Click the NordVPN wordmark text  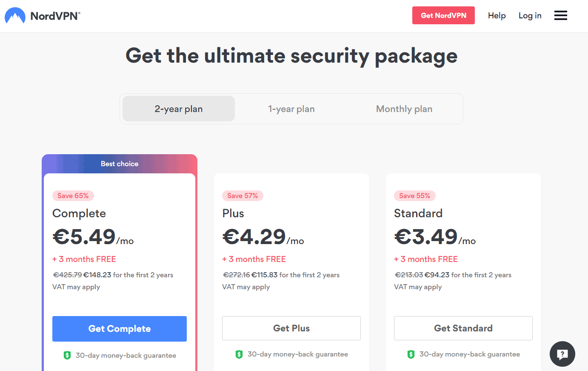coord(55,16)
